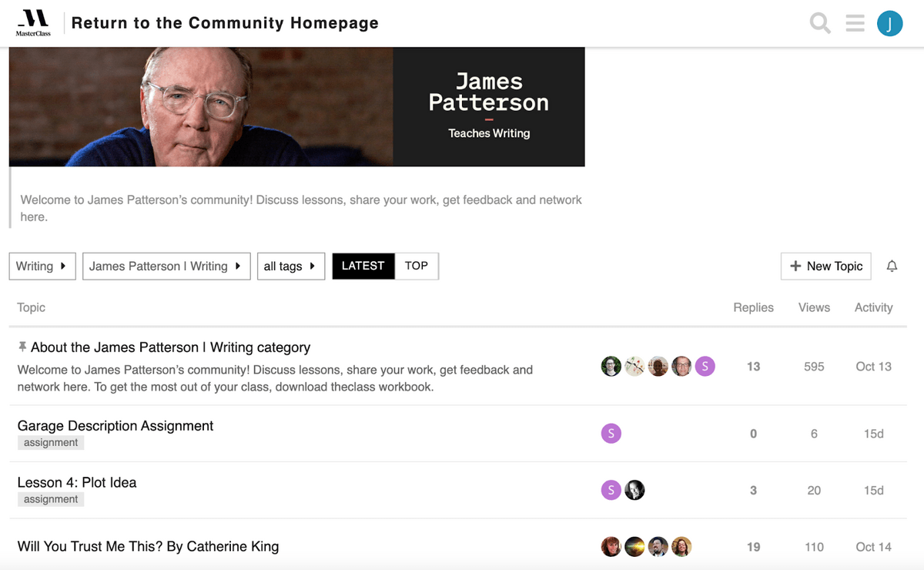Click Oct 14 activity date

click(x=873, y=547)
